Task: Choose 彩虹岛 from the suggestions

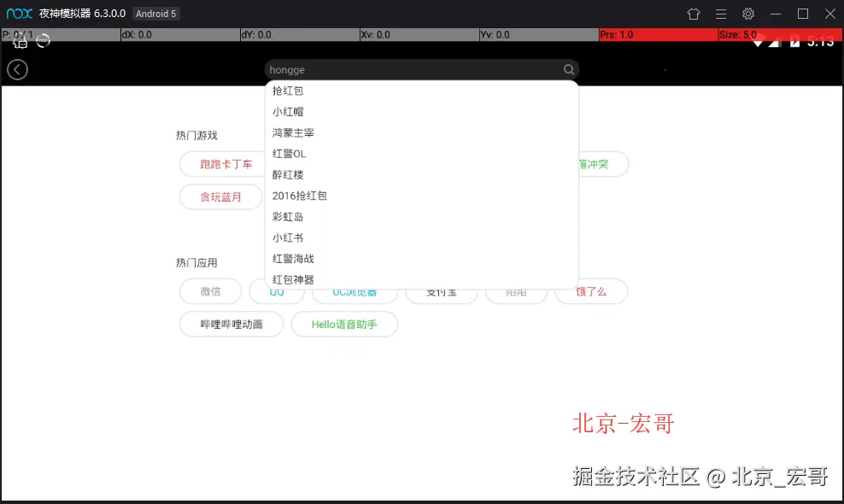Action: pyautogui.click(x=422, y=216)
